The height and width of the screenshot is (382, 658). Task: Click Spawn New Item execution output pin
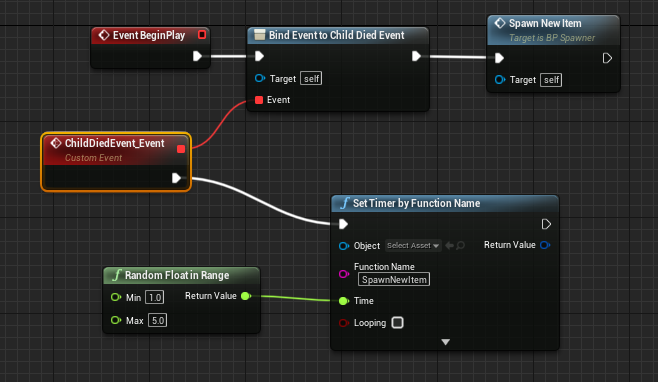(607, 58)
